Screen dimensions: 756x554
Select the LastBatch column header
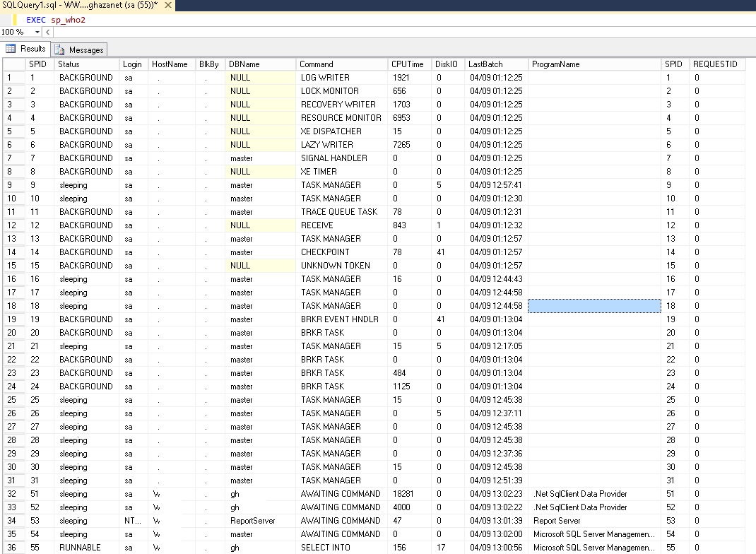[x=484, y=64]
